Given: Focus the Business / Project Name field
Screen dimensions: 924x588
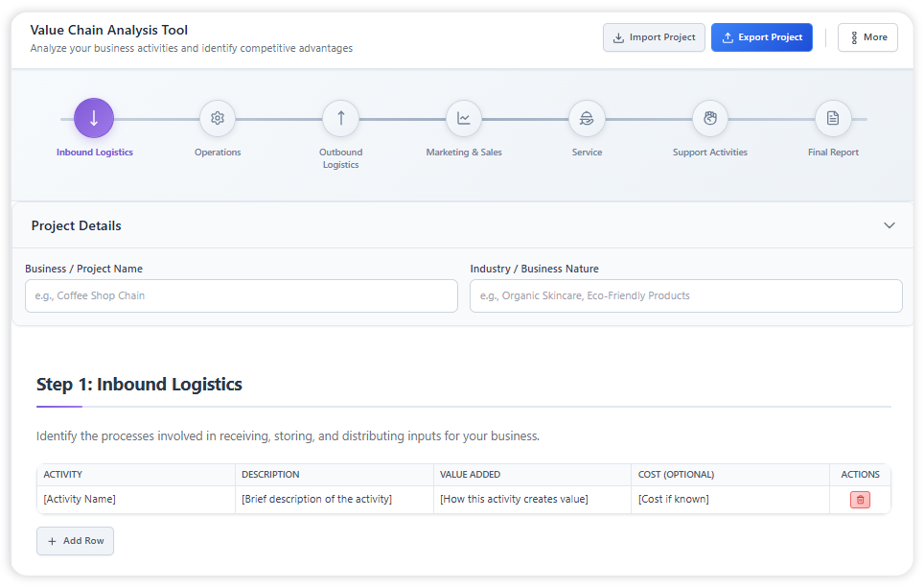Looking at the screenshot, I should [242, 296].
